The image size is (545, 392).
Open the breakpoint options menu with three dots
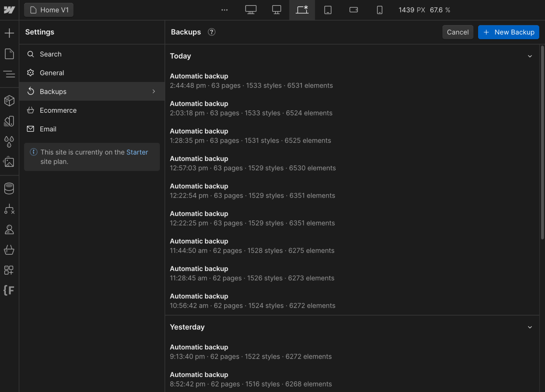[x=224, y=10]
